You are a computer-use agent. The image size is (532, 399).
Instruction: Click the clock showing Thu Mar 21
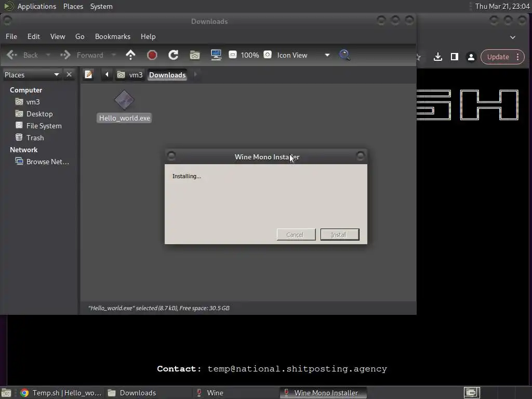[x=502, y=6]
